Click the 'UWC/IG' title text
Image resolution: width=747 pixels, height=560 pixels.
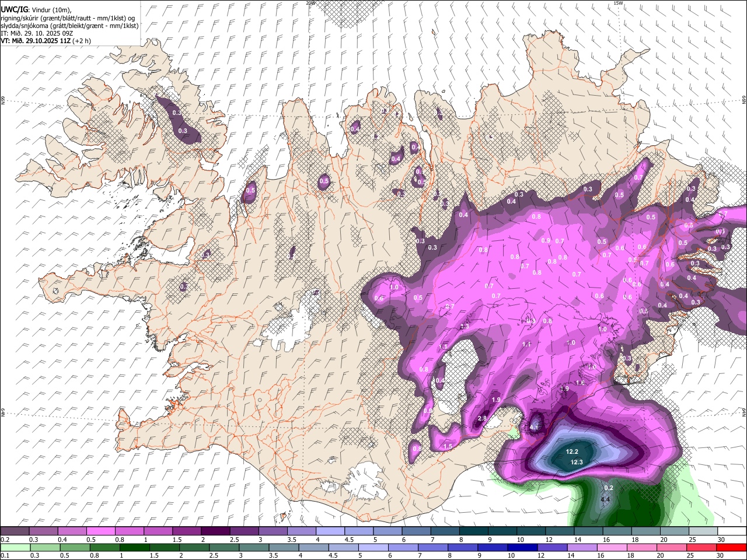(x=13, y=10)
